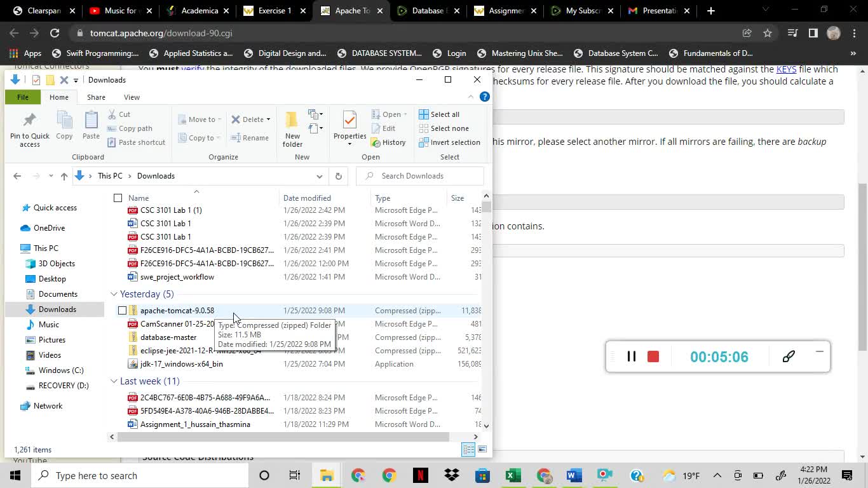The height and width of the screenshot is (488, 868).
Task: Select swe_project_workflow document
Action: coord(177,277)
